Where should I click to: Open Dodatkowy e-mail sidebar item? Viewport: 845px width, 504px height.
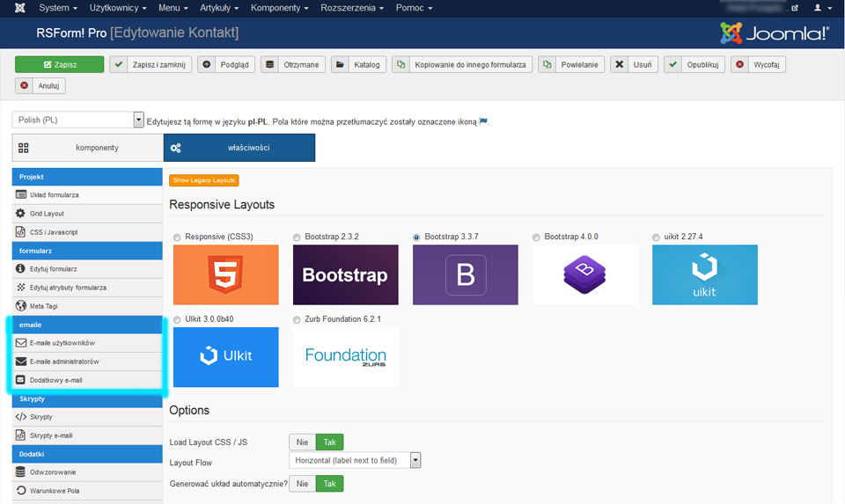(x=87, y=380)
